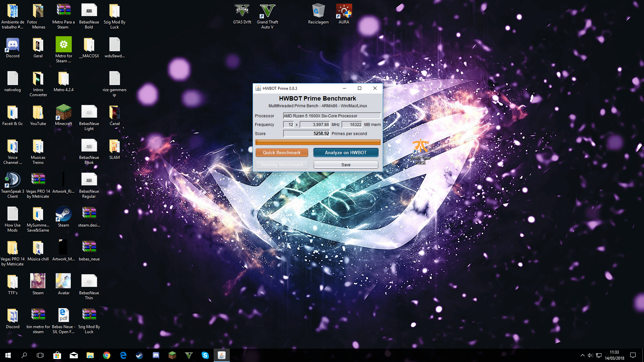Viewport: 644px width, 362px height.
Task: Open the Windows Start menu
Action: tap(8, 355)
